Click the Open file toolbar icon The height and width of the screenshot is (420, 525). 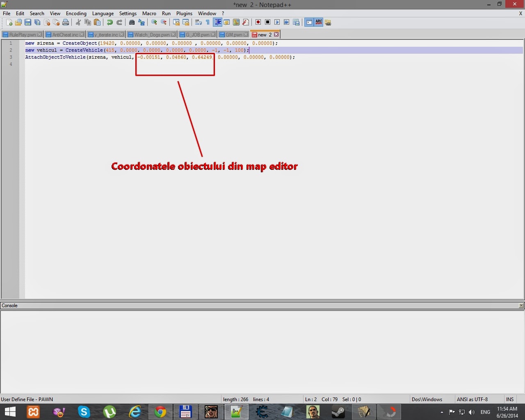[18, 22]
